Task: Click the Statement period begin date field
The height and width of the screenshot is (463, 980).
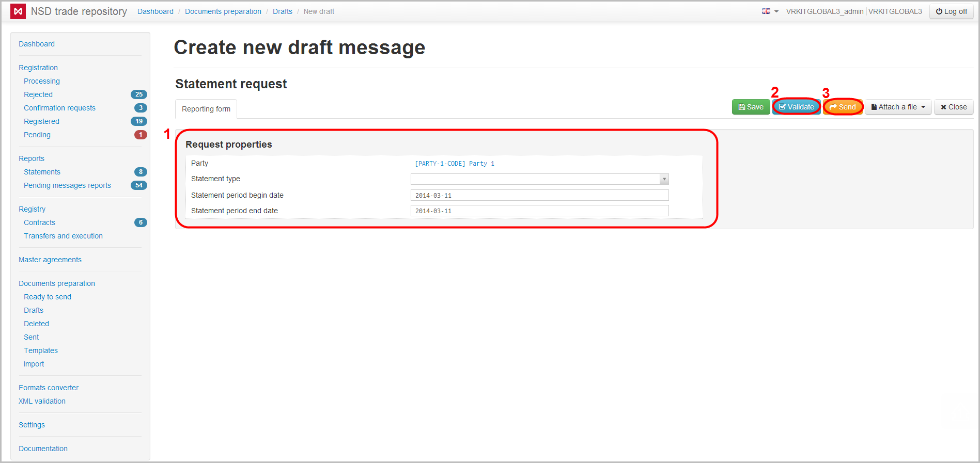Action: [x=539, y=195]
